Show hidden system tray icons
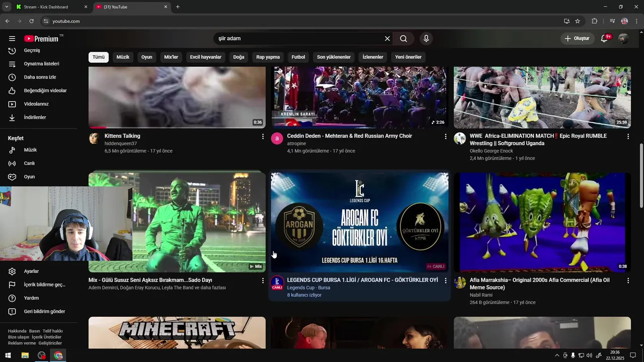 pyautogui.click(x=557, y=355)
